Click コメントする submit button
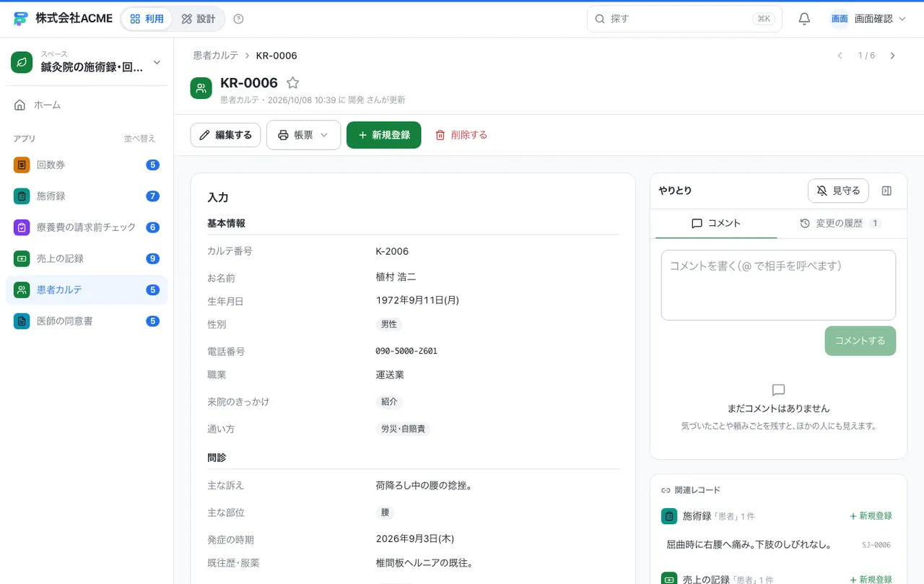The width and height of the screenshot is (924, 584). coord(860,341)
